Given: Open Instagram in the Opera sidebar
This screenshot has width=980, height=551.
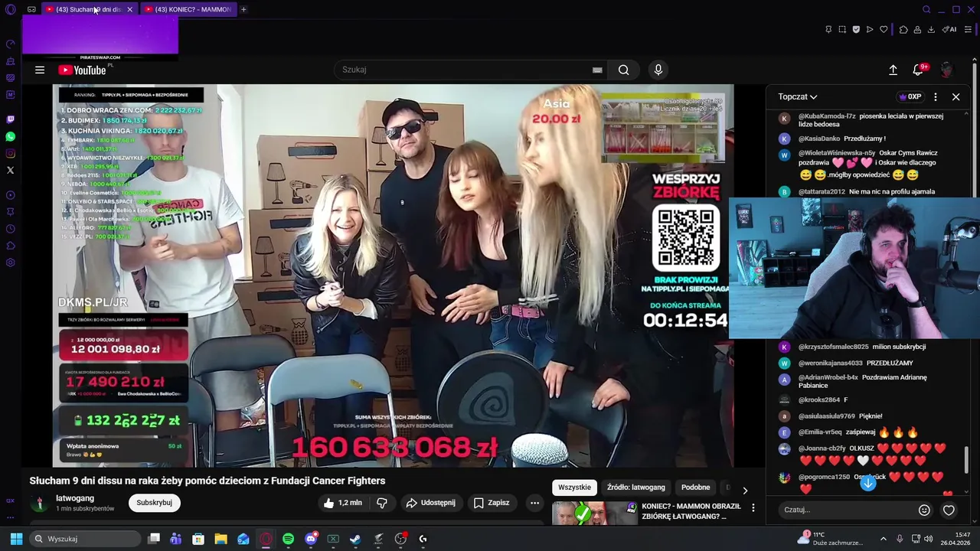Looking at the screenshot, I should click(x=10, y=153).
